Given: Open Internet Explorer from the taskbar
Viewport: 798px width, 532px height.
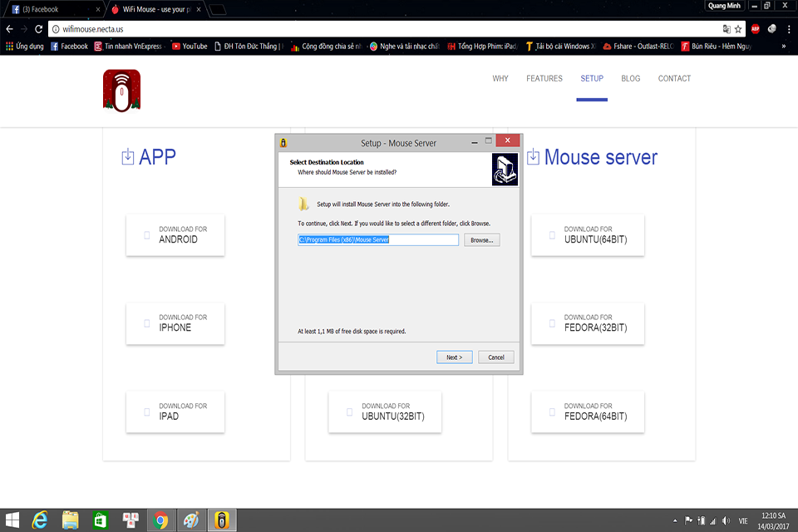Looking at the screenshot, I should click(40, 520).
